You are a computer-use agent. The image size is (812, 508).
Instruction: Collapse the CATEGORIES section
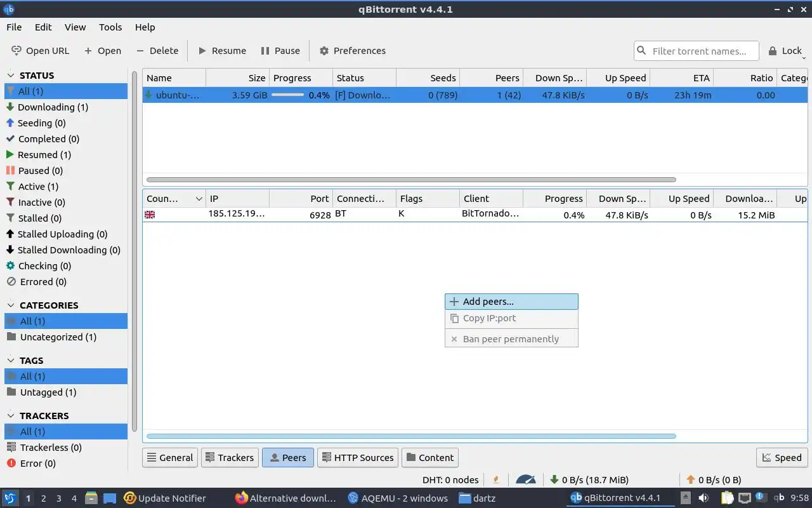(11, 305)
